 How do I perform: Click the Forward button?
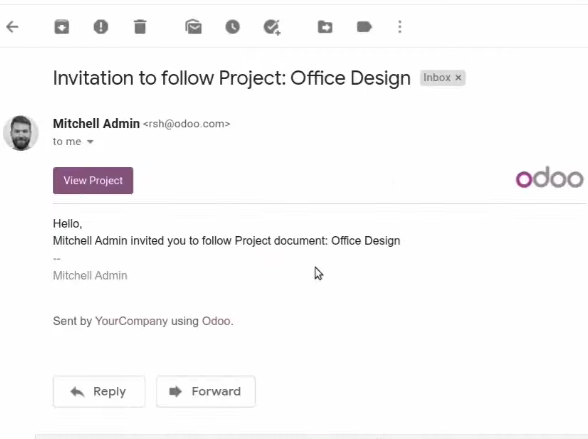coord(206,391)
